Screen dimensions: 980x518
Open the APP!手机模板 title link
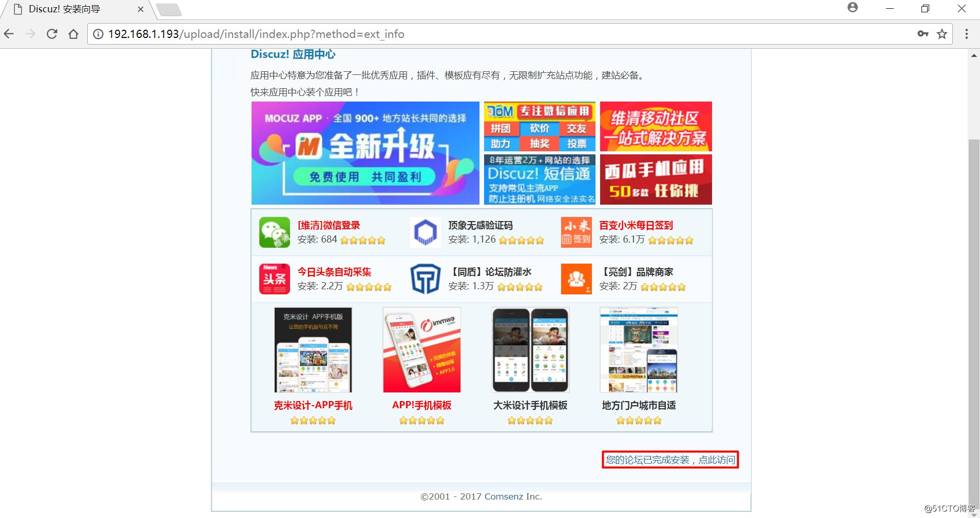coord(422,405)
